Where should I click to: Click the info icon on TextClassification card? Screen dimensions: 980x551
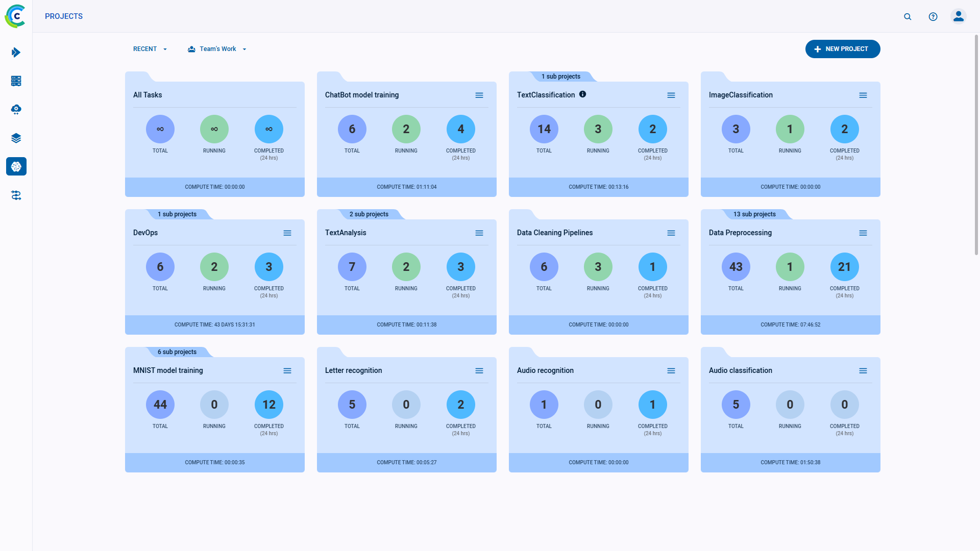tap(583, 94)
